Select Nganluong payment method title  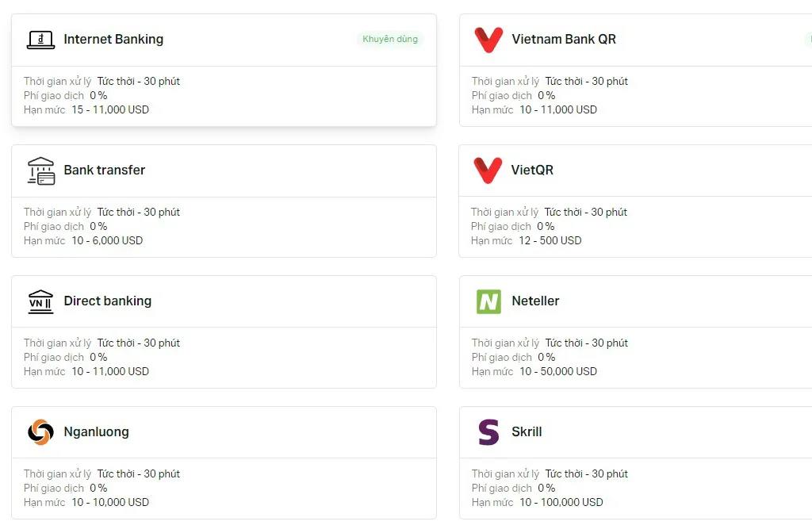pos(97,432)
